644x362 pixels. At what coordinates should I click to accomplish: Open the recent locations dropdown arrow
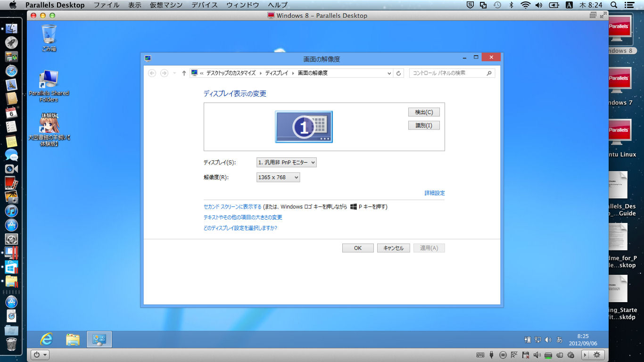click(x=174, y=73)
